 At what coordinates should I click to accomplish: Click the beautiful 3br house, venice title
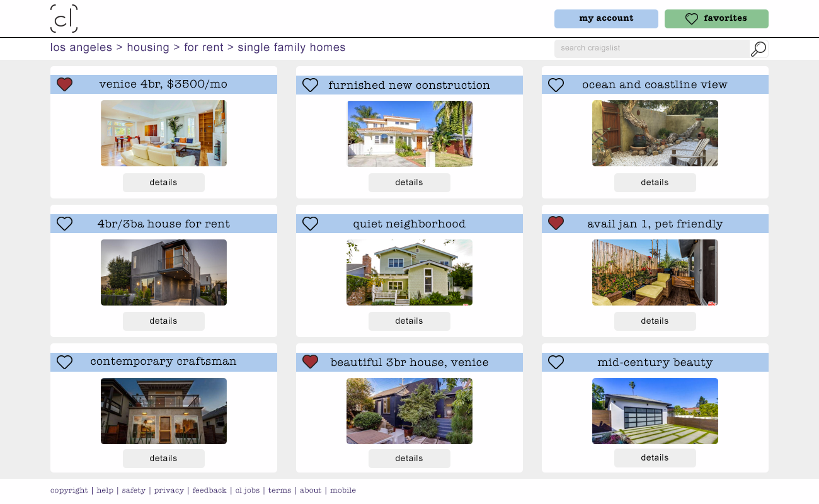pos(409,362)
